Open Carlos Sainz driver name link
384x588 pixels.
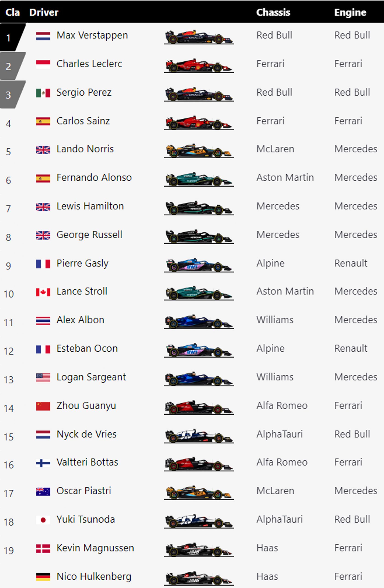pos(83,121)
